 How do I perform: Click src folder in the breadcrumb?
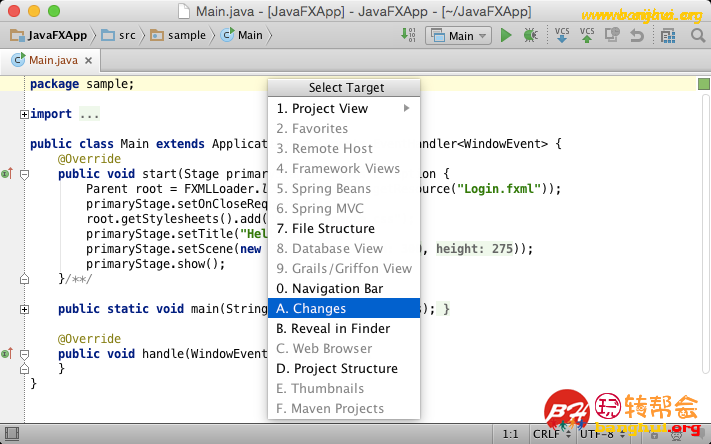[x=119, y=35]
